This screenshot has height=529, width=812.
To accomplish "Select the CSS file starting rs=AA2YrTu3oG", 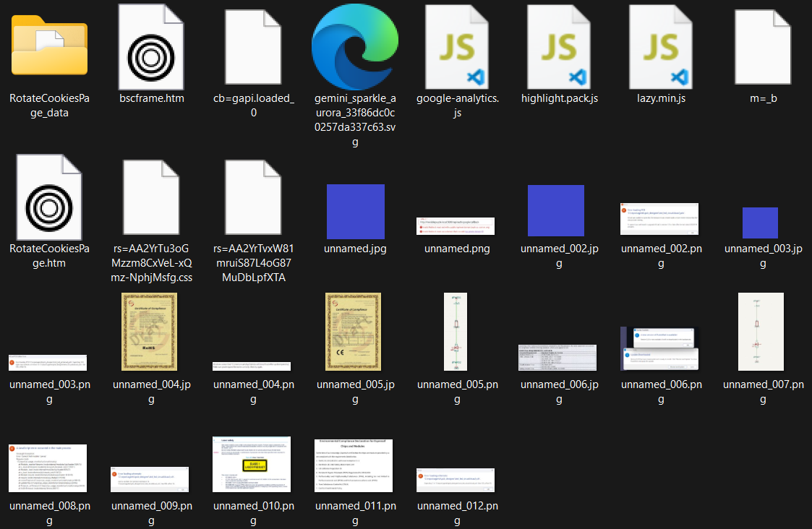I will coord(151,197).
